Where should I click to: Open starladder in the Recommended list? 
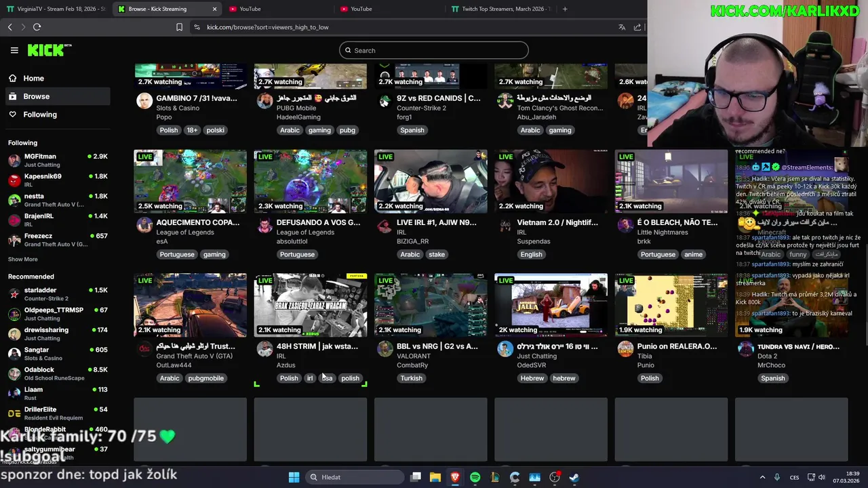click(58, 294)
